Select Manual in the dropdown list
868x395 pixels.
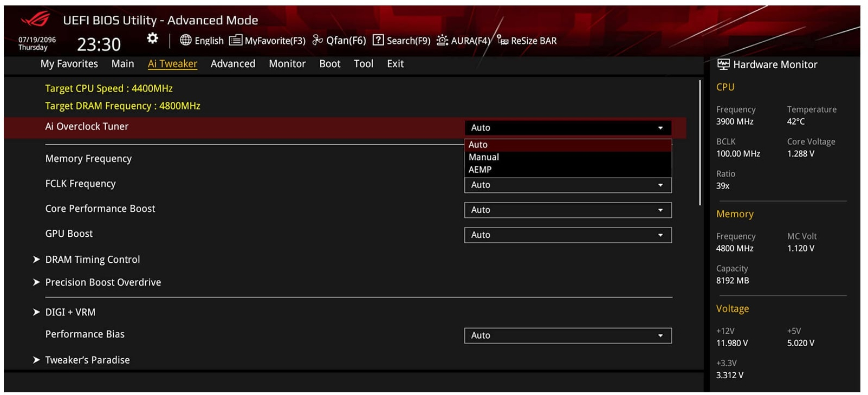[x=568, y=157]
